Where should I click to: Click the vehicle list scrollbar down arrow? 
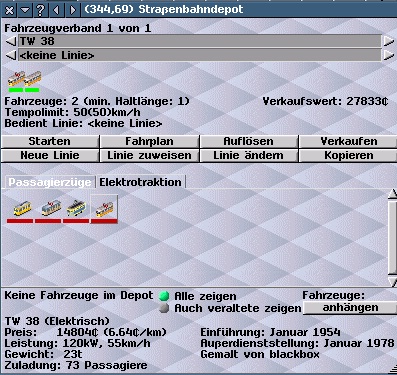pyautogui.click(x=393, y=282)
